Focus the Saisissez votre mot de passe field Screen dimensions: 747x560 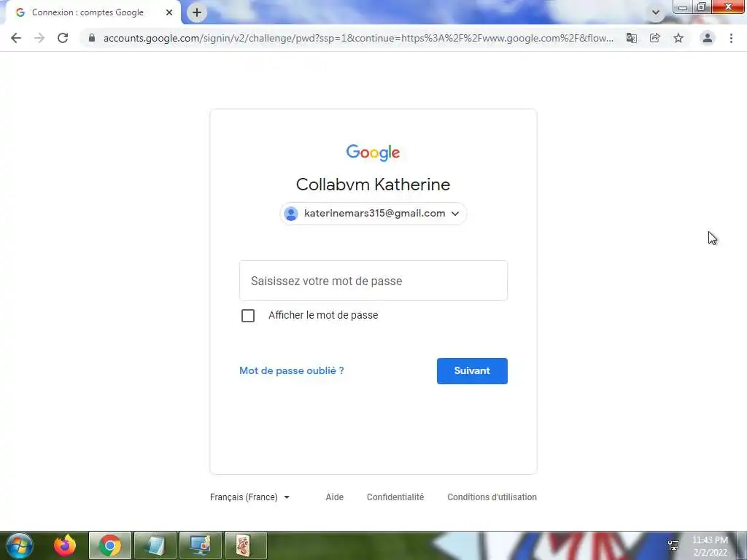point(373,281)
